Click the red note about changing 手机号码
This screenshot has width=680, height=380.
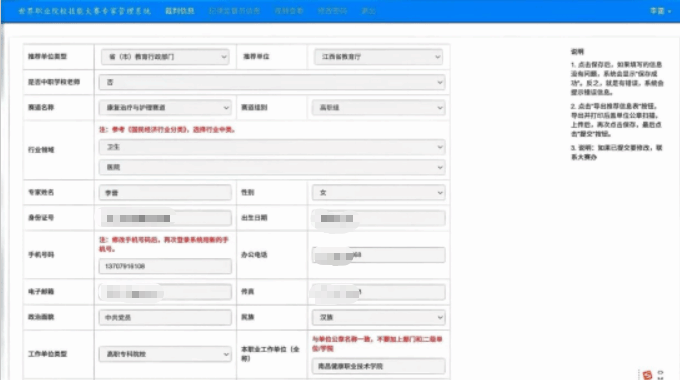pyautogui.click(x=164, y=244)
